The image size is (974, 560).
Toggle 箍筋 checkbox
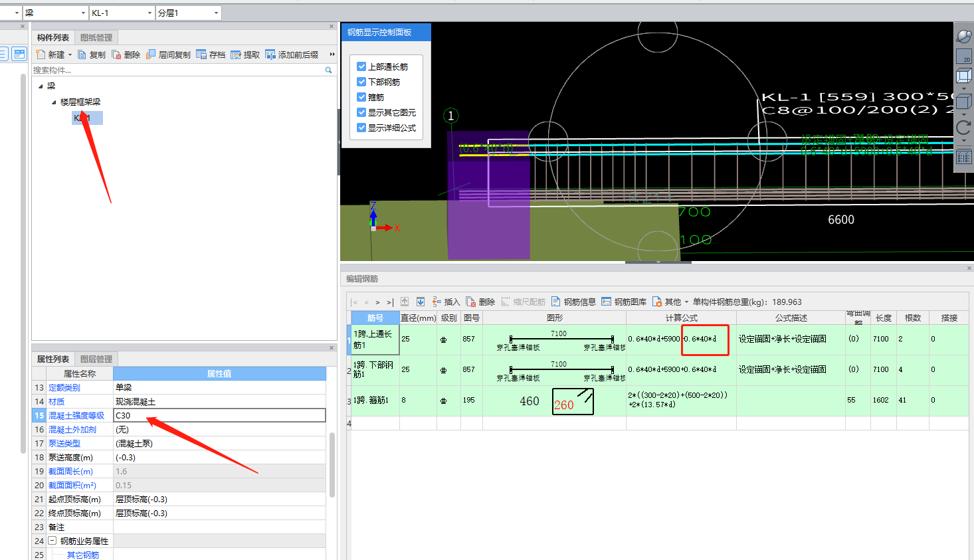361,97
